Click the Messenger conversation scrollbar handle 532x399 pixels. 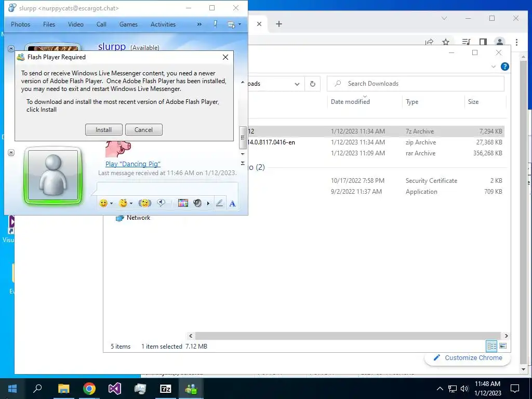coord(243,138)
